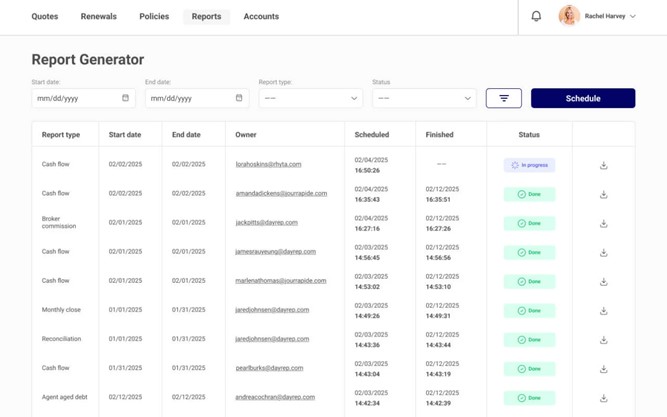Click the Start date column header

pyautogui.click(x=125, y=135)
